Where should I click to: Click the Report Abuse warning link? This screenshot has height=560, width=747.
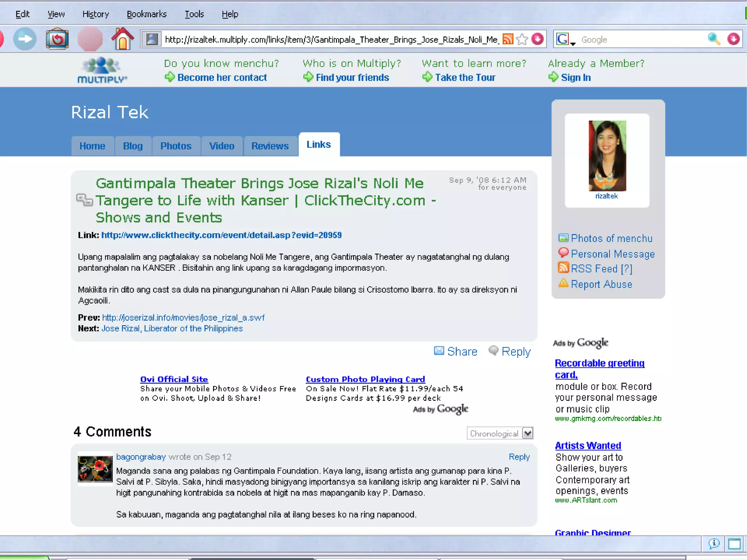coord(601,284)
